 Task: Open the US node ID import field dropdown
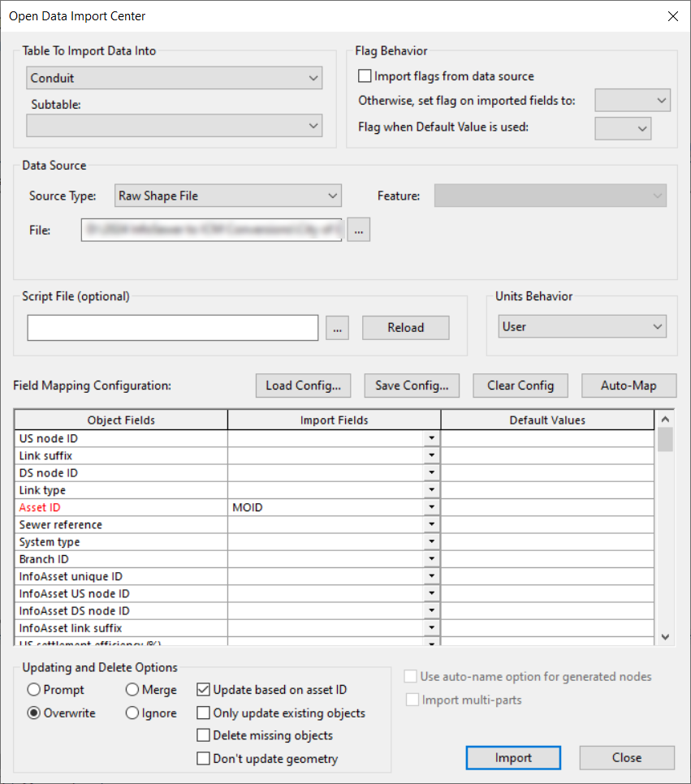click(x=433, y=438)
